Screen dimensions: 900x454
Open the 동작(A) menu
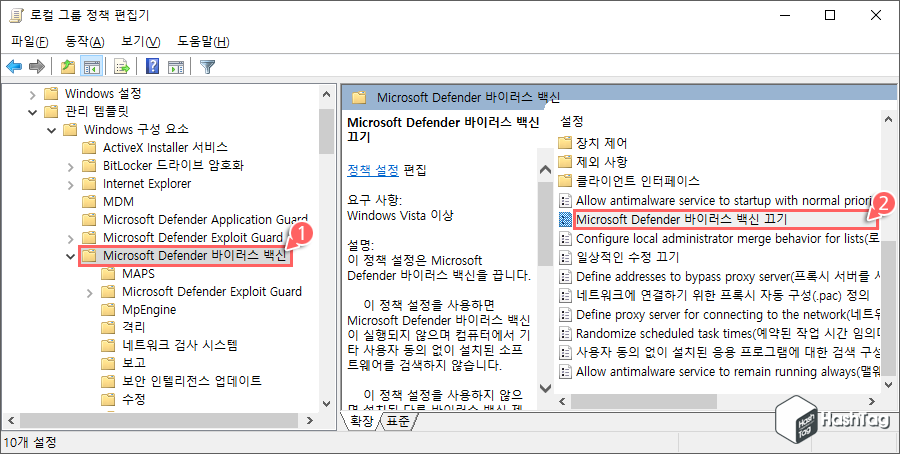(x=85, y=41)
